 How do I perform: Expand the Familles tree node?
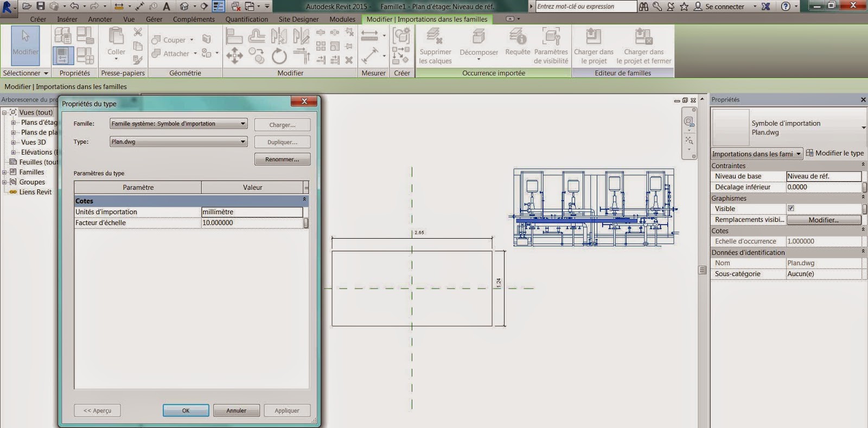point(5,173)
